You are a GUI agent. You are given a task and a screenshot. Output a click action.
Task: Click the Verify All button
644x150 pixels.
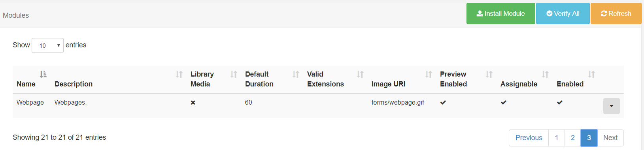tap(563, 13)
